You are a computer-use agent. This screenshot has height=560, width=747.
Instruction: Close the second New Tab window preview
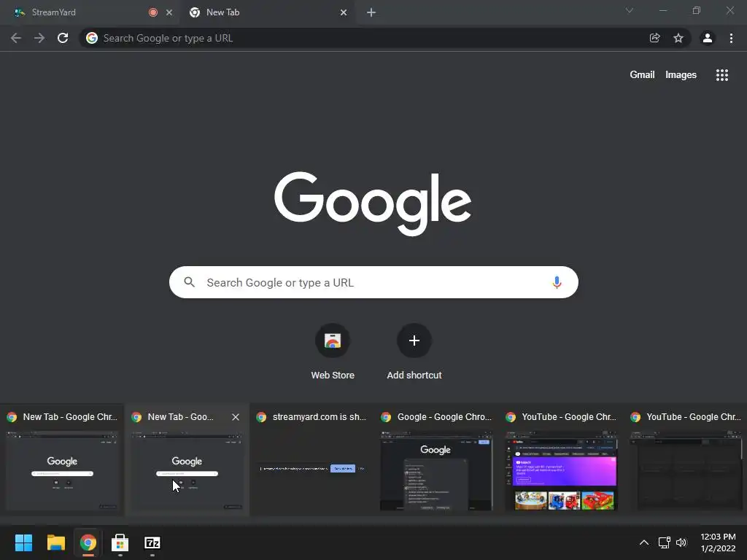[236, 417]
